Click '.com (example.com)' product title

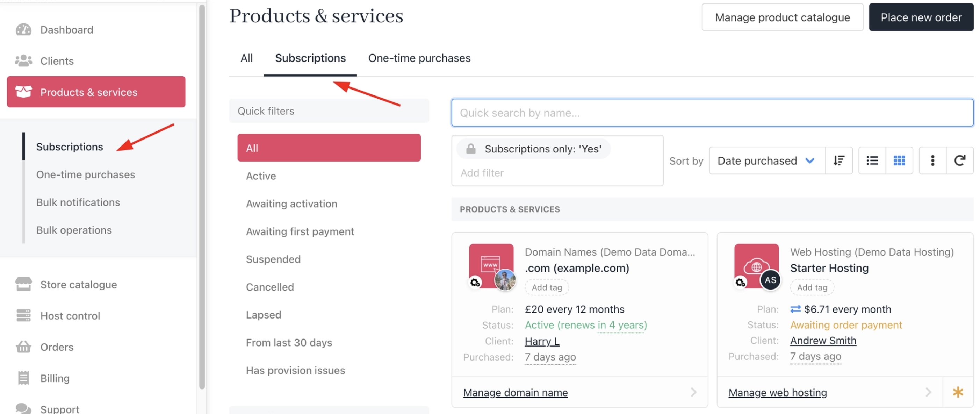tap(577, 268)
